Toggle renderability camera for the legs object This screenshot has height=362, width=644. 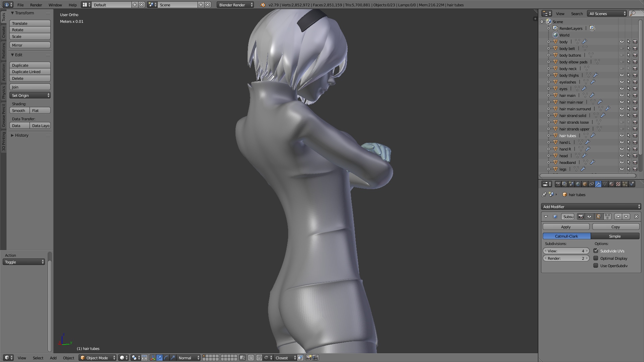[635, 169]
